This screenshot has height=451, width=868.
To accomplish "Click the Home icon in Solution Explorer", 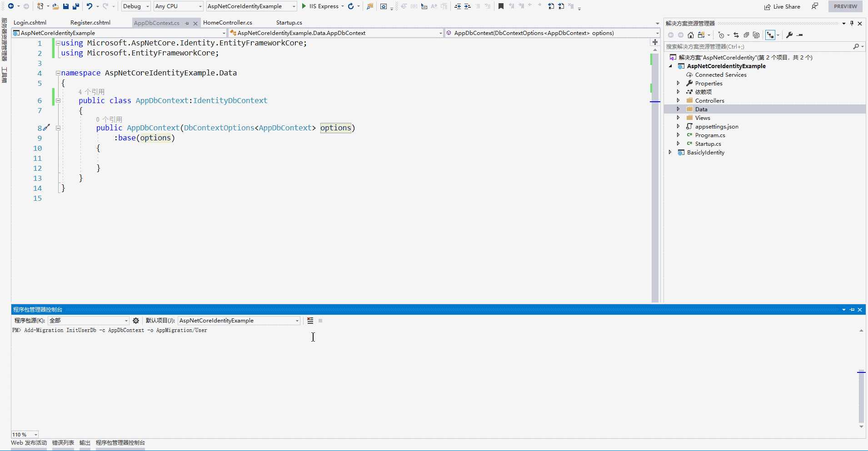I will (691, 35).
